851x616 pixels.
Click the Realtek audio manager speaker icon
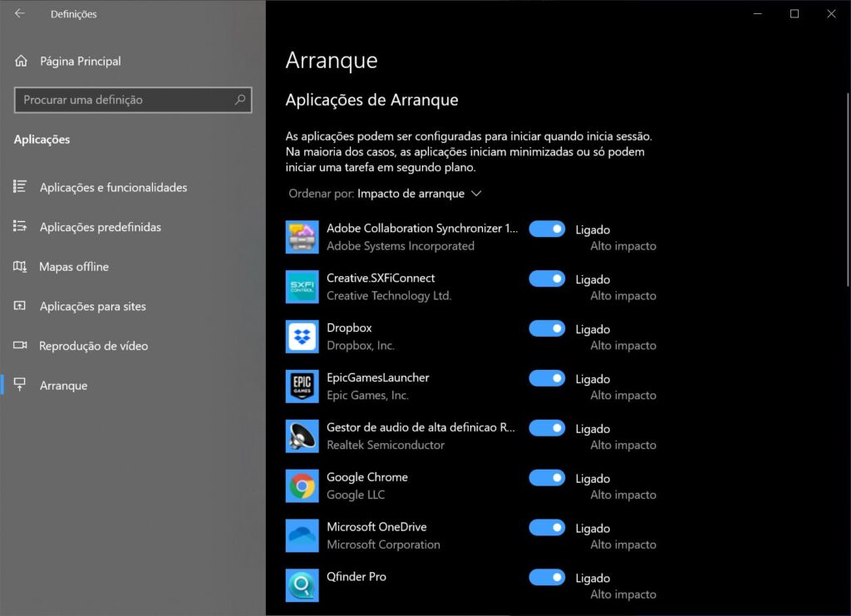pos(303,436)
